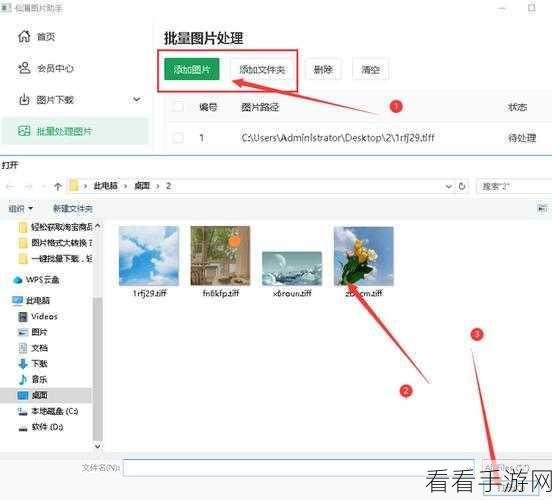The image size is (552, 500).
Task: Click the view options icon in dialog toolbar
Action: (542, 208)
